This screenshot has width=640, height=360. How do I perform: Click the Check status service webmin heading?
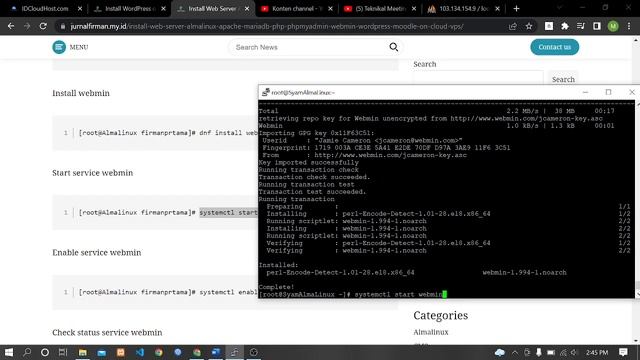pos(107,332)
